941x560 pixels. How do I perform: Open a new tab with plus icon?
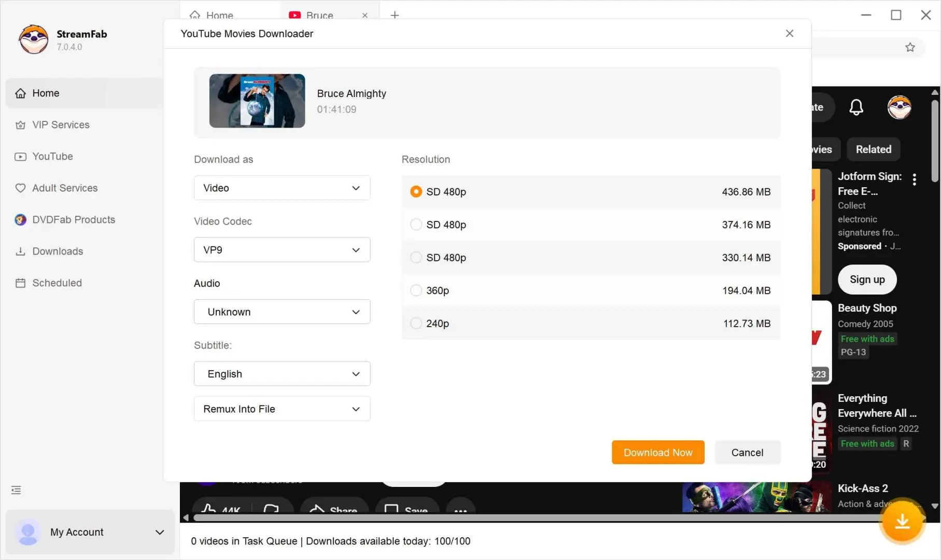[x=395, y=15]
